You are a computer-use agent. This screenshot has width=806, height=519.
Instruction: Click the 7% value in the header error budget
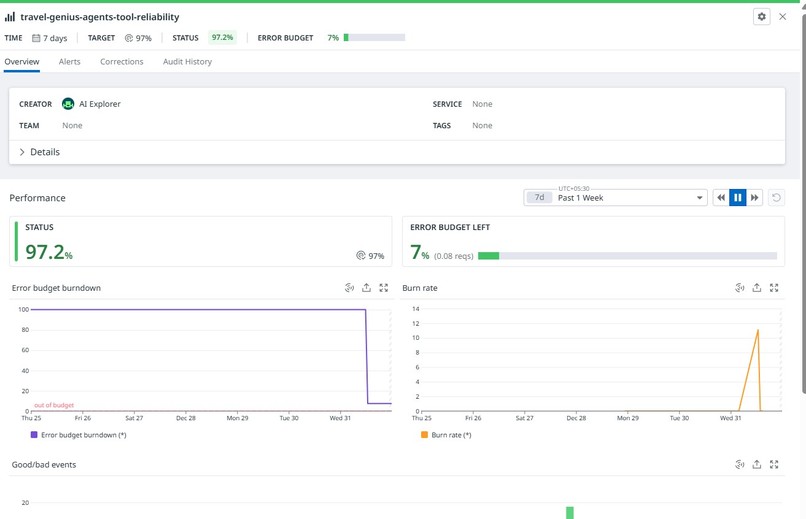(x=333, y=38)
